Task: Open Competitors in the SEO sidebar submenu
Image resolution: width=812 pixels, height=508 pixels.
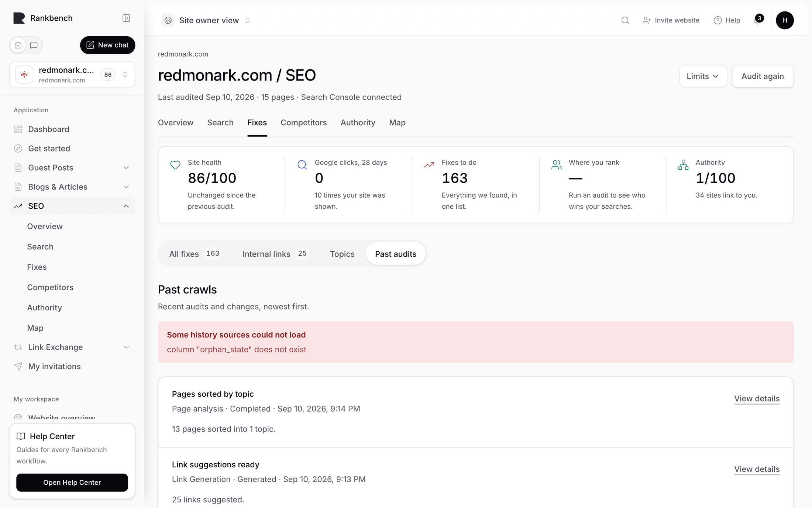Action: pyautogui.click(x=50, y=287)
